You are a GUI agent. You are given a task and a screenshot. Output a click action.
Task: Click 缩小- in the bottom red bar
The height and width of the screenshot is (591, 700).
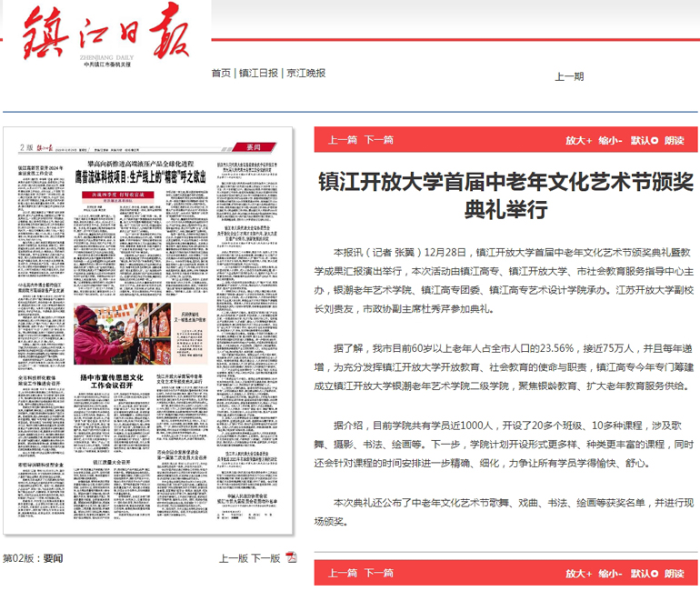click(x=610, y=573)
